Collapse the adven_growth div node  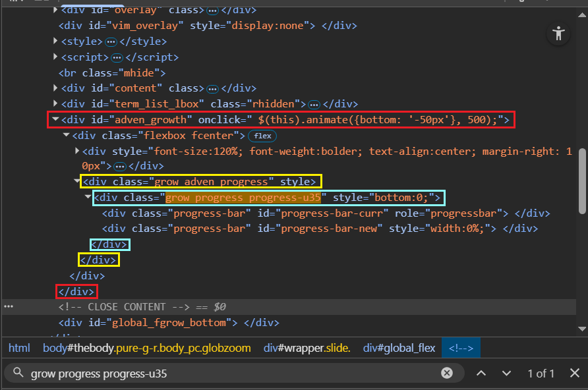(x=55, y=120)
